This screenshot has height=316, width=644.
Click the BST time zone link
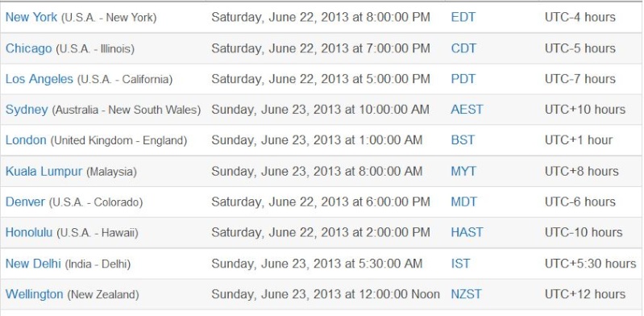(463, 140)
